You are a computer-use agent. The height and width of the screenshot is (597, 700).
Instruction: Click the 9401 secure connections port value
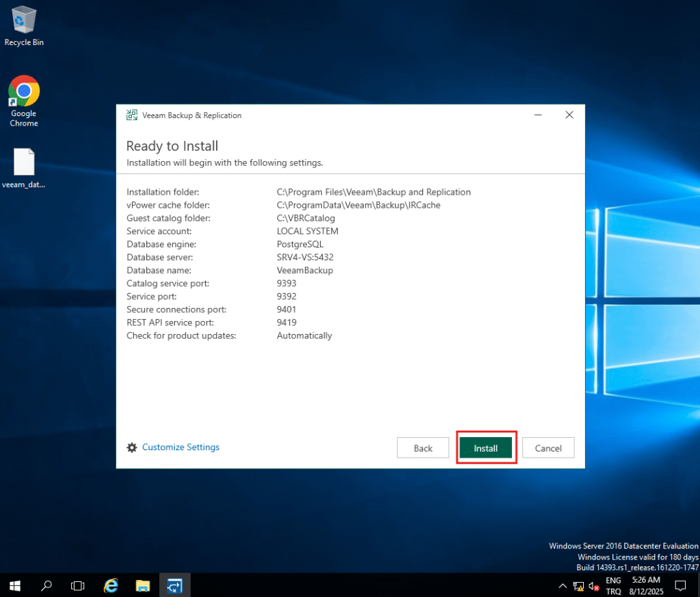click(286, 309)
